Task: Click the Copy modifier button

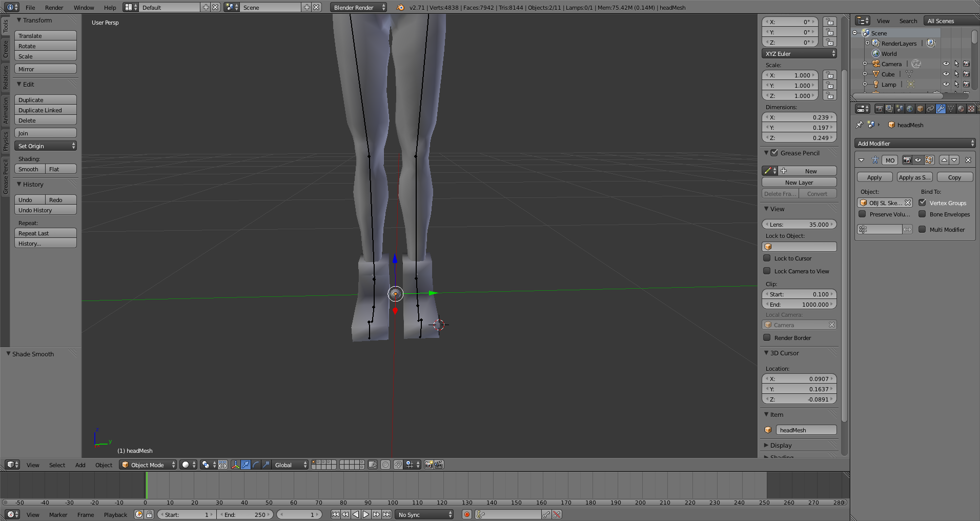Action: coord(954,177)
